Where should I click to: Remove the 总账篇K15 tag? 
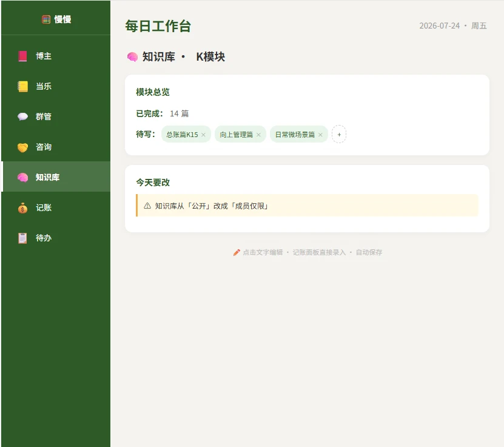point(203,135)
